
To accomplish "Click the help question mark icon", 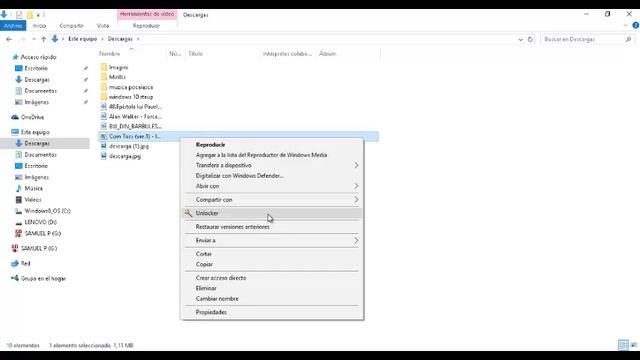I will tap(636, 25).
